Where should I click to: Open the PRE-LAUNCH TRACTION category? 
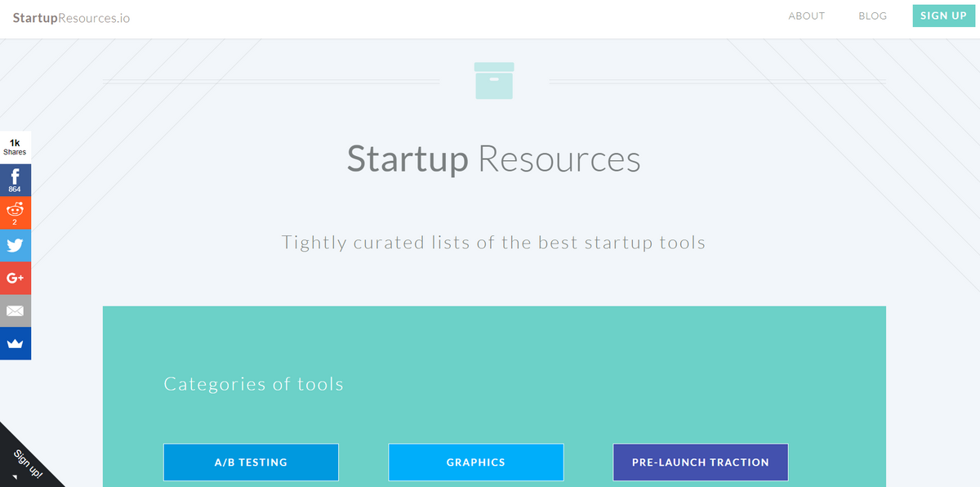[700, 462]
